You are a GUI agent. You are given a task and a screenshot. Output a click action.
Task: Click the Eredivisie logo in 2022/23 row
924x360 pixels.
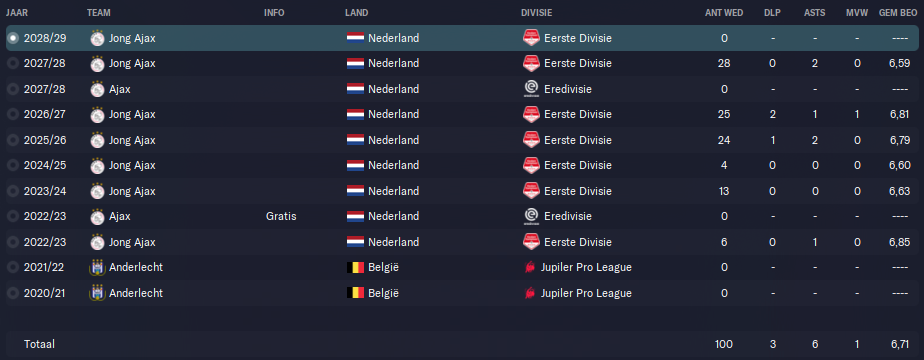point(531,216)
